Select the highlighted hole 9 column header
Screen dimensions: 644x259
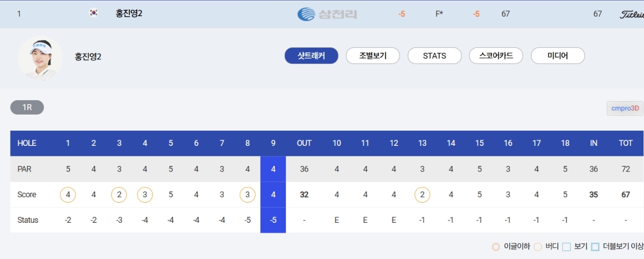tap(273, 143)
